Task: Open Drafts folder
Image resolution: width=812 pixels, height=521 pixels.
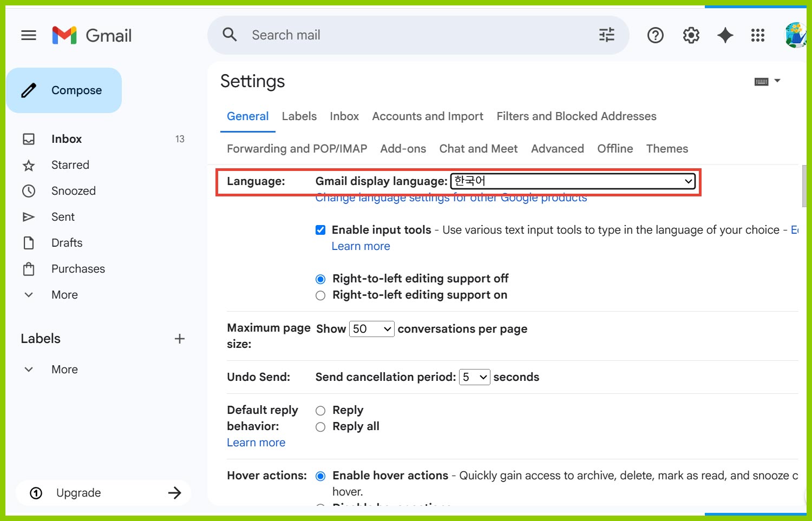Action: [67, 243]
